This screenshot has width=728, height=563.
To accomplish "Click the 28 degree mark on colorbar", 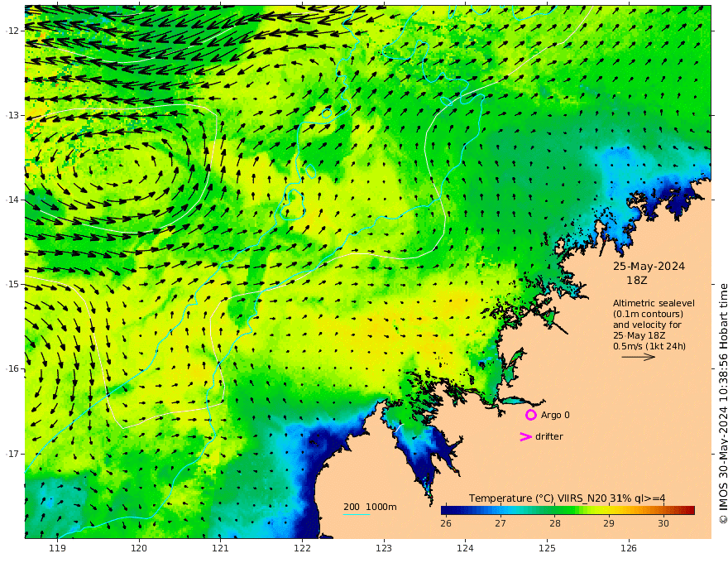I will tap(555, 523).
